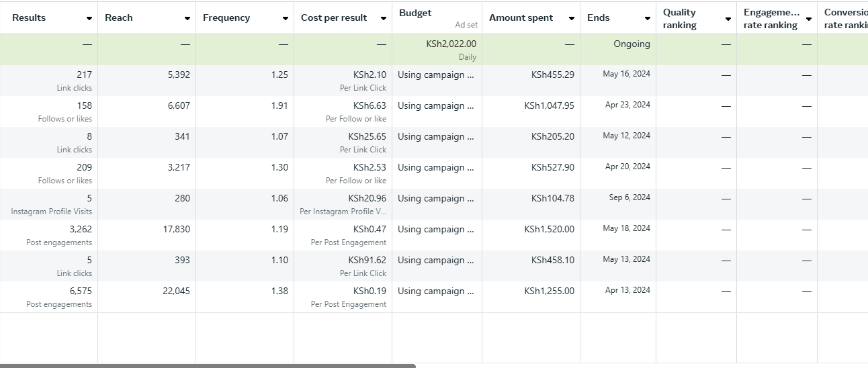
Task: Click the horizontal scrollbar at bottom
Action: point(208,365)
